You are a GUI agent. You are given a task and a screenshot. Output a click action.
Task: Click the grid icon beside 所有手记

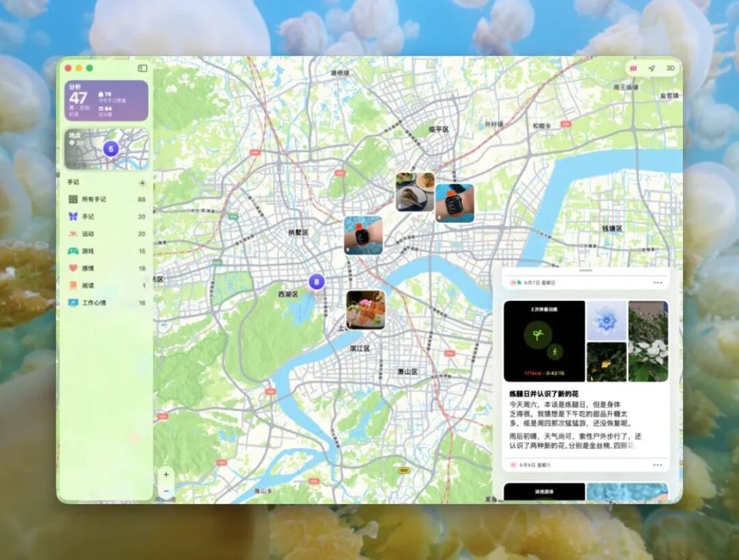(73, 199)
